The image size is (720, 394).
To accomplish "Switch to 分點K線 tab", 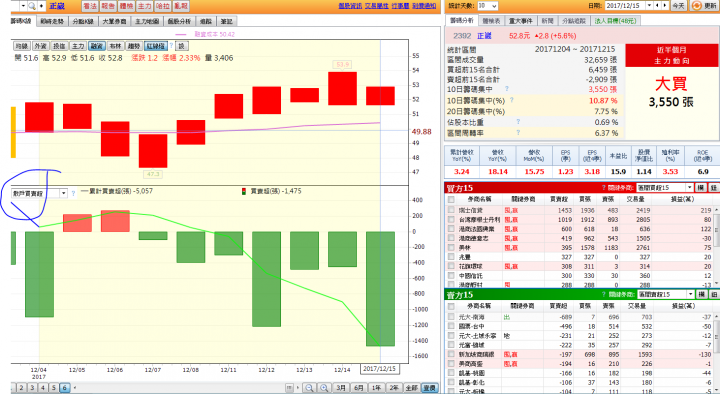I will (x=83, y=21).
